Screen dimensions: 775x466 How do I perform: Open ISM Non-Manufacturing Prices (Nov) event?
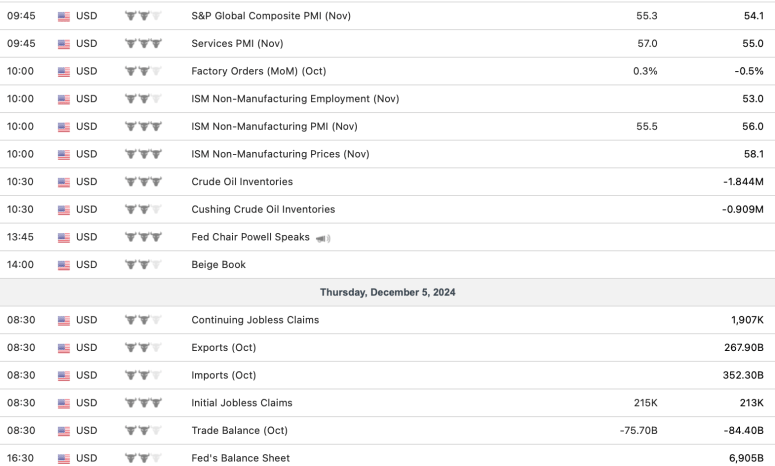[280, 154]
